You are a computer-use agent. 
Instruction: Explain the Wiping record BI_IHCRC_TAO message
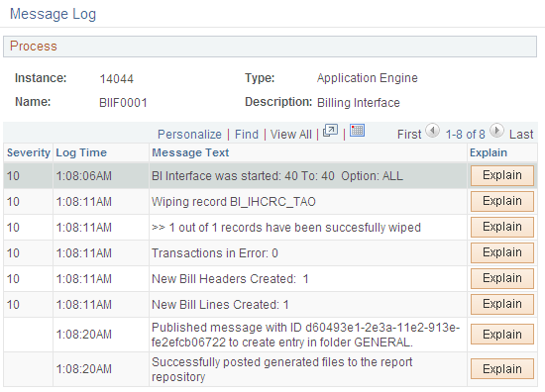pyautogui.click(x=502, y=201)
